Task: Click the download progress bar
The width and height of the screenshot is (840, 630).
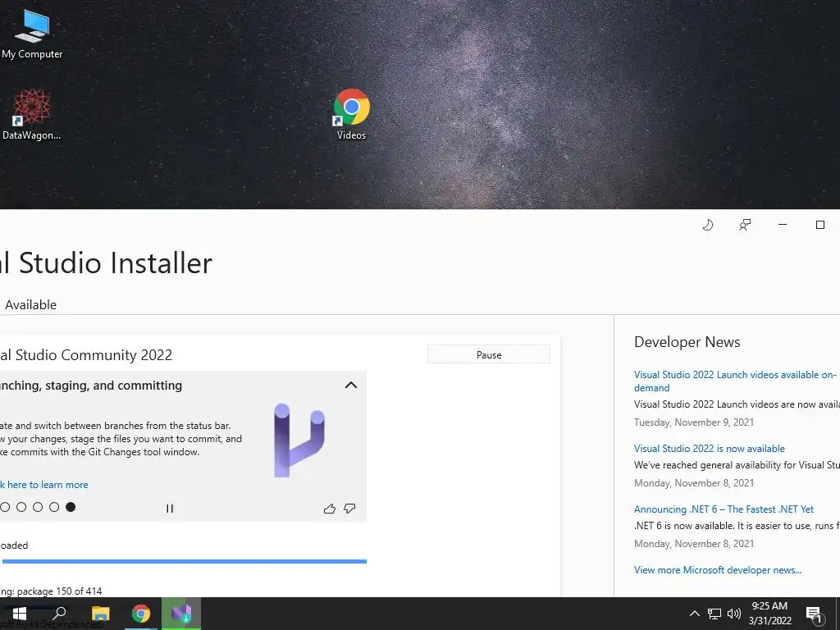Action: [x=185, y=561]
